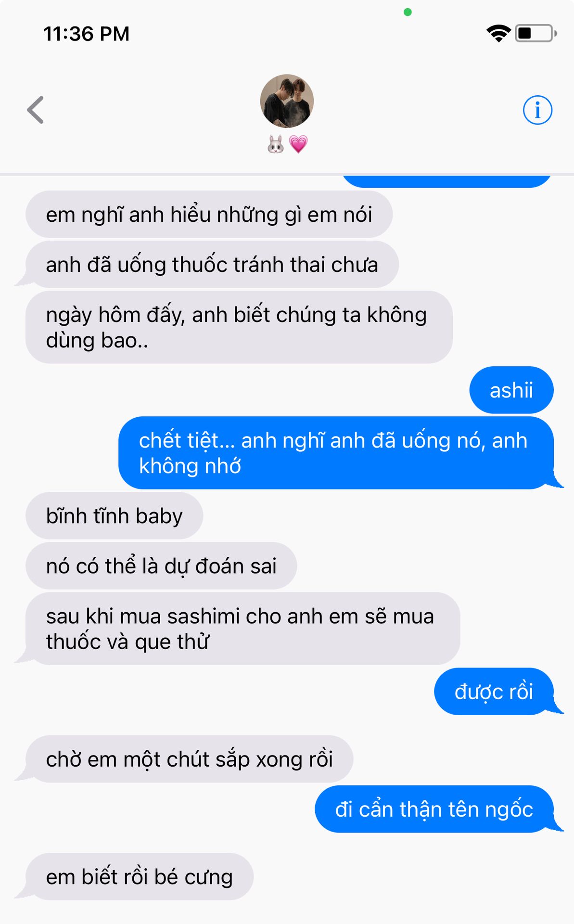
Task: Tap the battery indicator icon
Action: click(x=536, y=33)
